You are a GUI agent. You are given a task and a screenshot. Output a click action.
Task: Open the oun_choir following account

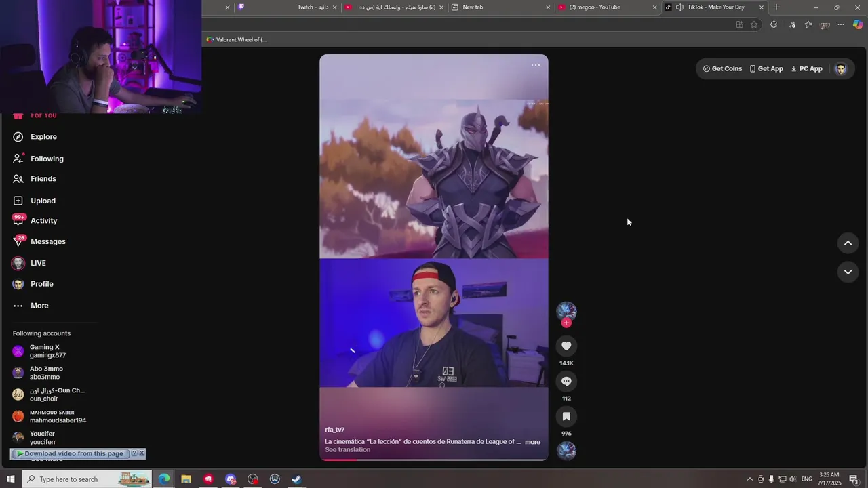tap(48, 394)
